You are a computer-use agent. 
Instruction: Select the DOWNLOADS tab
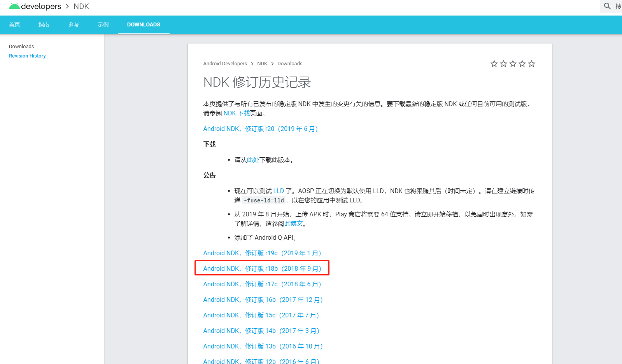tap(144, 24)
